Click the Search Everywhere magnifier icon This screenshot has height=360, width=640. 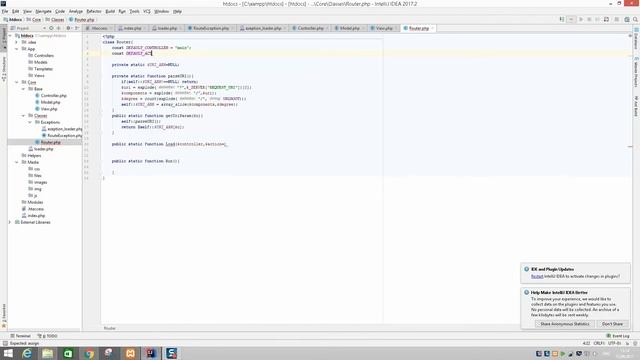tap(636, 19)
